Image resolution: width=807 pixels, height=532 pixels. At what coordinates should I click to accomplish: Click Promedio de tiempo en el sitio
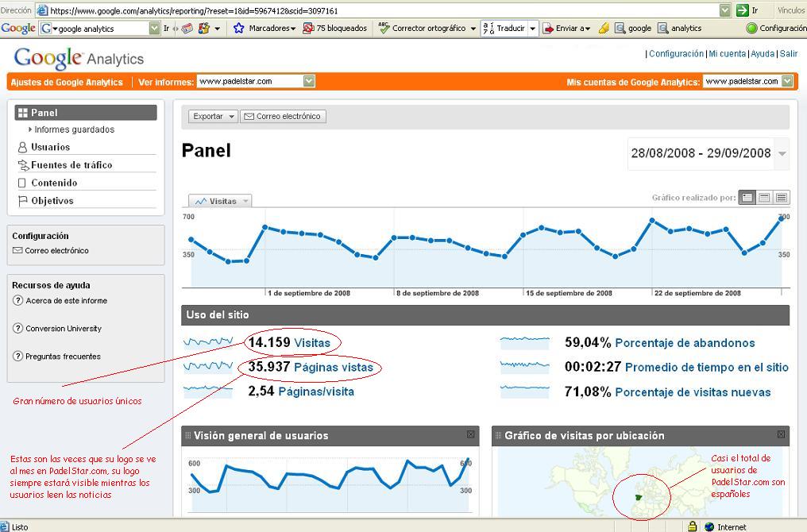707,368
